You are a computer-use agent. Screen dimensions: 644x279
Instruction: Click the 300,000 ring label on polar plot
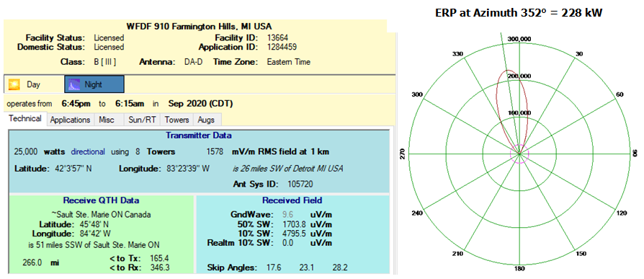[519, 39]
